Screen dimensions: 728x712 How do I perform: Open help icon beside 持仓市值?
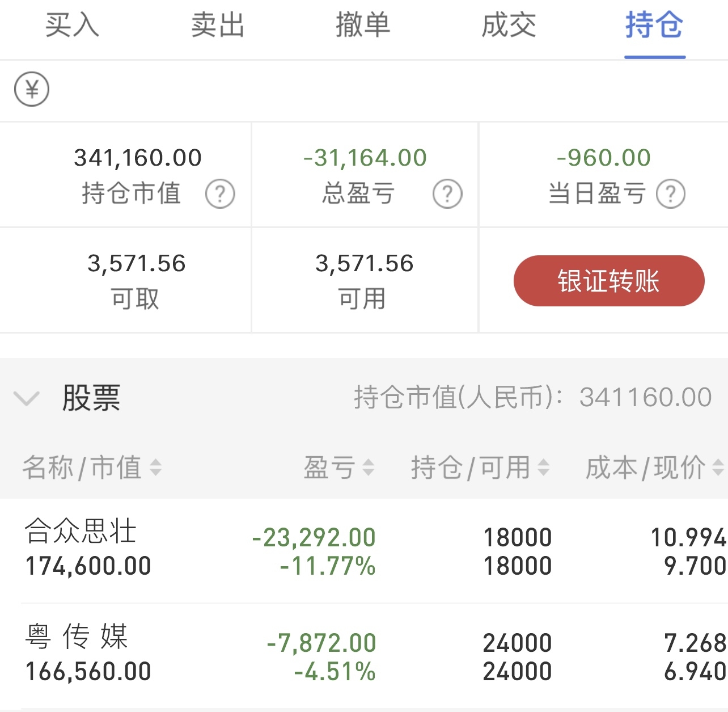(220, 193)
